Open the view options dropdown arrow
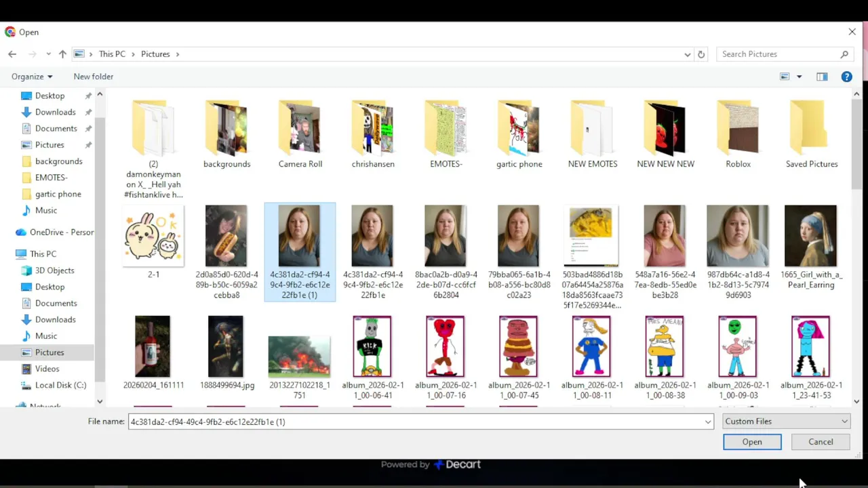Image resolution: width=868 pixels, height=488 pixels. click(799, 77)
